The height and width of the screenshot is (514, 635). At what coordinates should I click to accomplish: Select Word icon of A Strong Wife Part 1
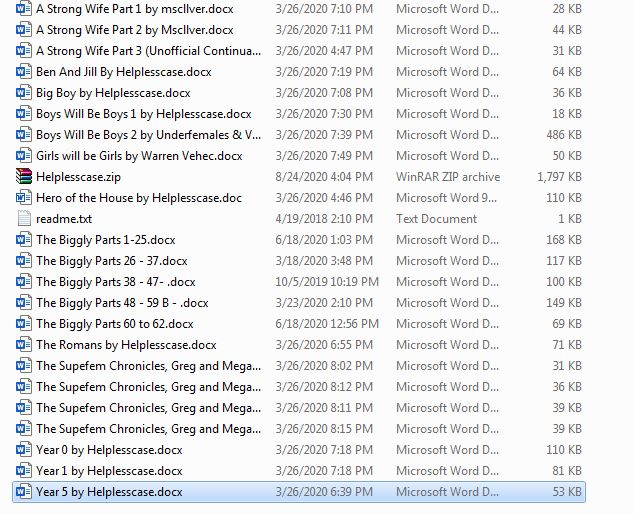pos(23,9)
